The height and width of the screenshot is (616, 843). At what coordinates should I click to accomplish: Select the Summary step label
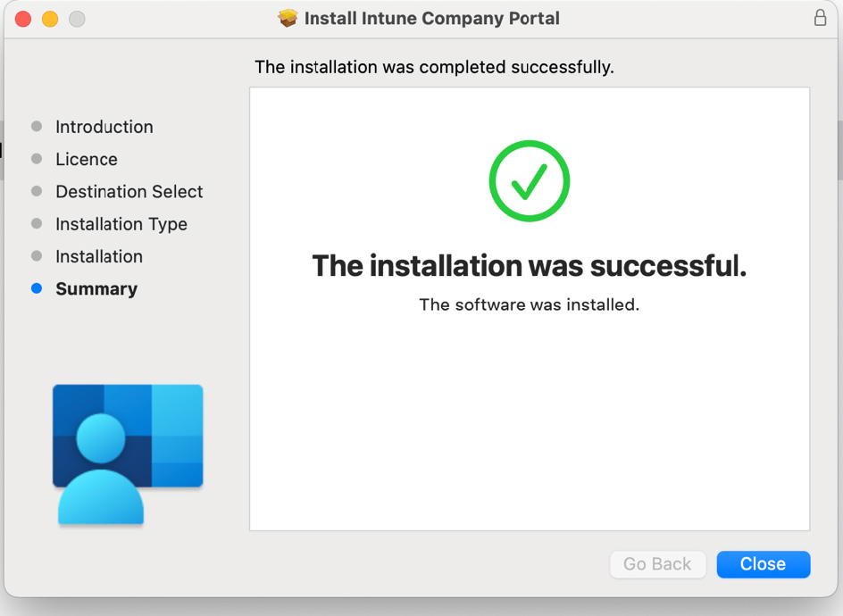point(96,289)
